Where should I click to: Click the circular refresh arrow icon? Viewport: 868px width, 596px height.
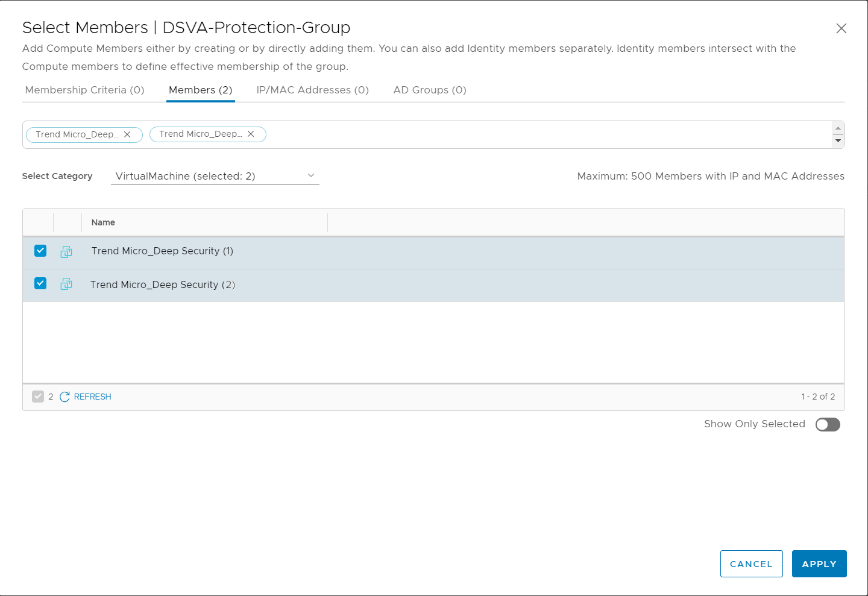pos(64,397)
